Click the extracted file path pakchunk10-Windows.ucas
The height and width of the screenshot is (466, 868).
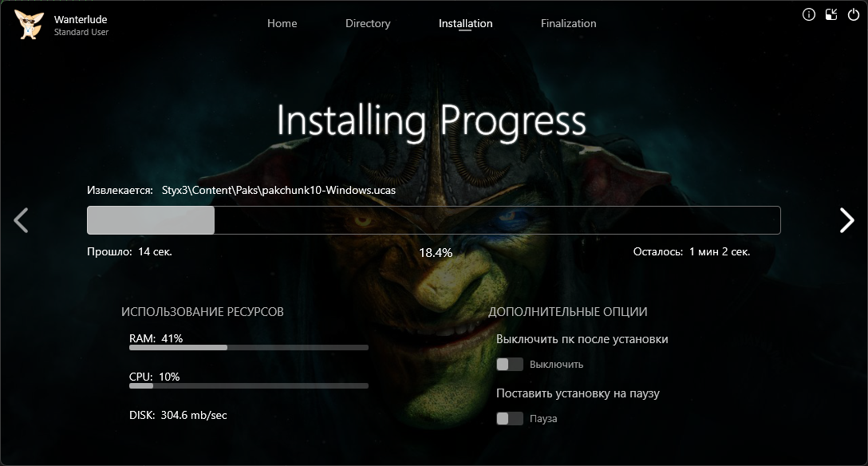point(279,191)
